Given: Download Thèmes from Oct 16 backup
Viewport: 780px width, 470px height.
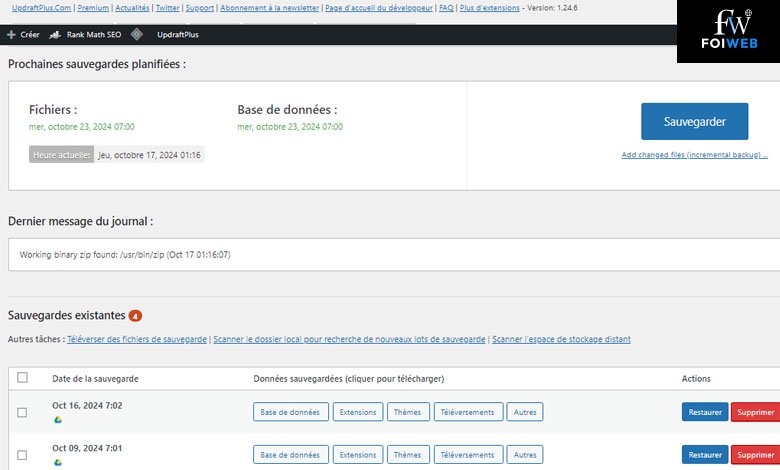Looking at the screenshot, I should pos(408,412).
